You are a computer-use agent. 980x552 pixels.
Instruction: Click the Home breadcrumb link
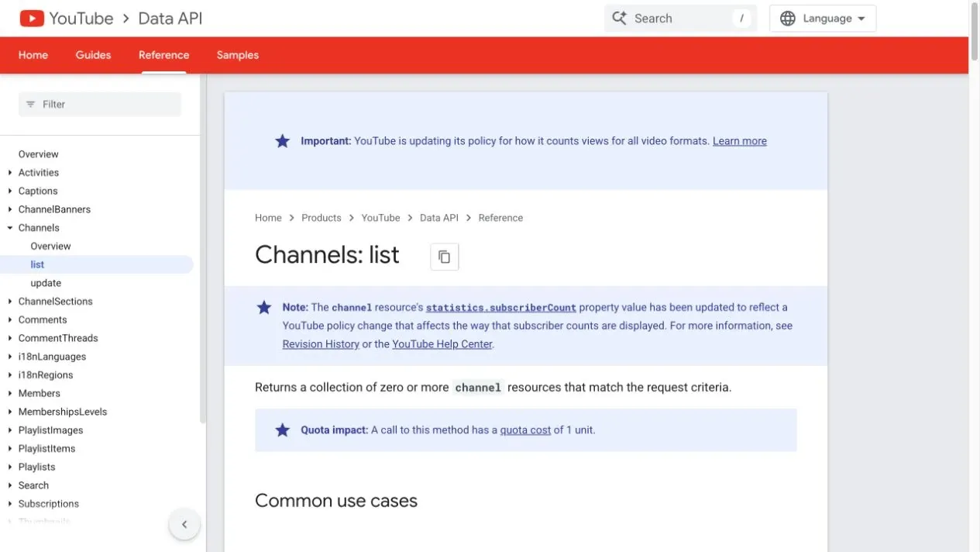point(268,218)
